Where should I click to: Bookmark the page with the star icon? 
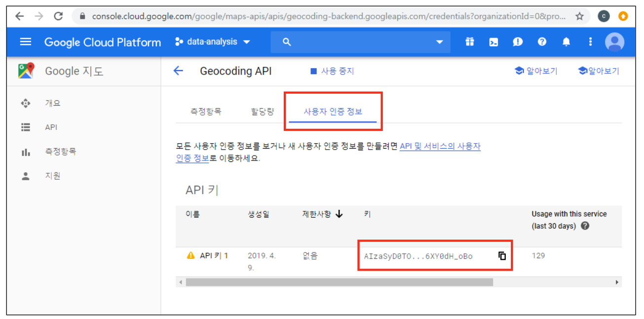(x=580, y=16)
